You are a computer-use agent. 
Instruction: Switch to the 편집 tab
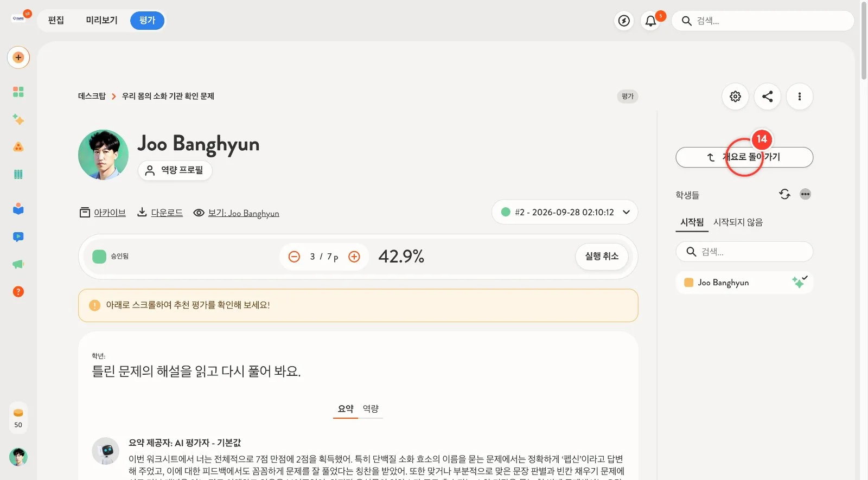(56, 21)
